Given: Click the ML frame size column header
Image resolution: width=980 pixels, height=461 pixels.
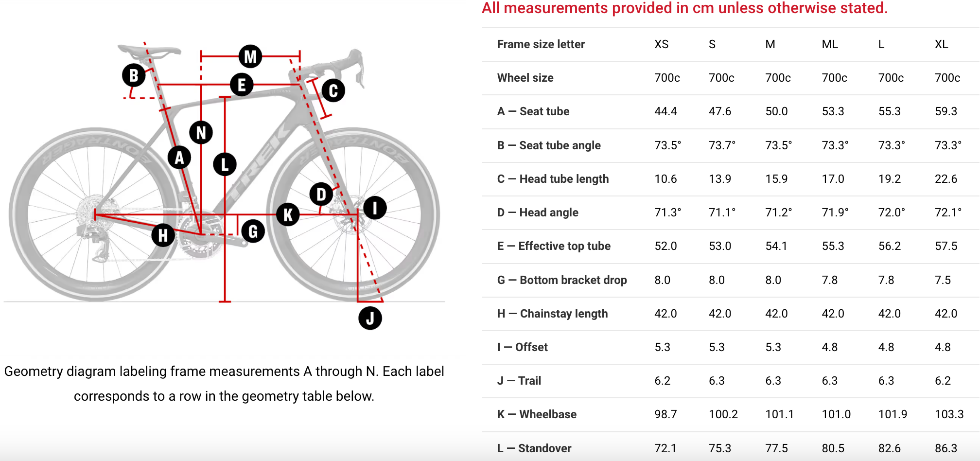Looking at the screenshot, I should tap(830, 44).
